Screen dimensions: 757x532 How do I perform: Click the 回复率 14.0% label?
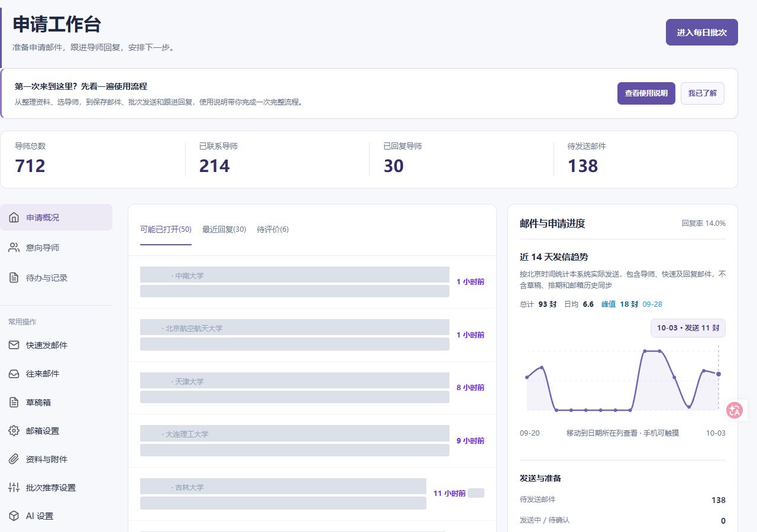[704, 223]
